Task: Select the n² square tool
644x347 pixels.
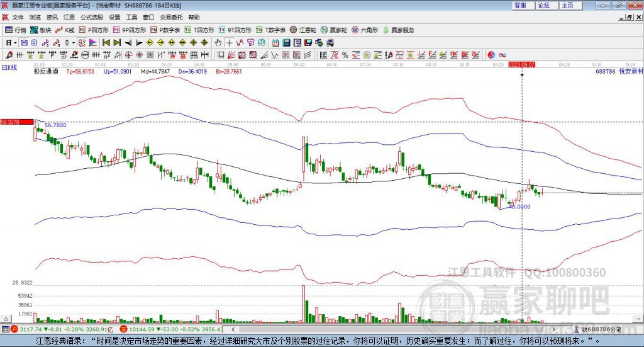Action: pyautogui.click(x=107, y=55)
